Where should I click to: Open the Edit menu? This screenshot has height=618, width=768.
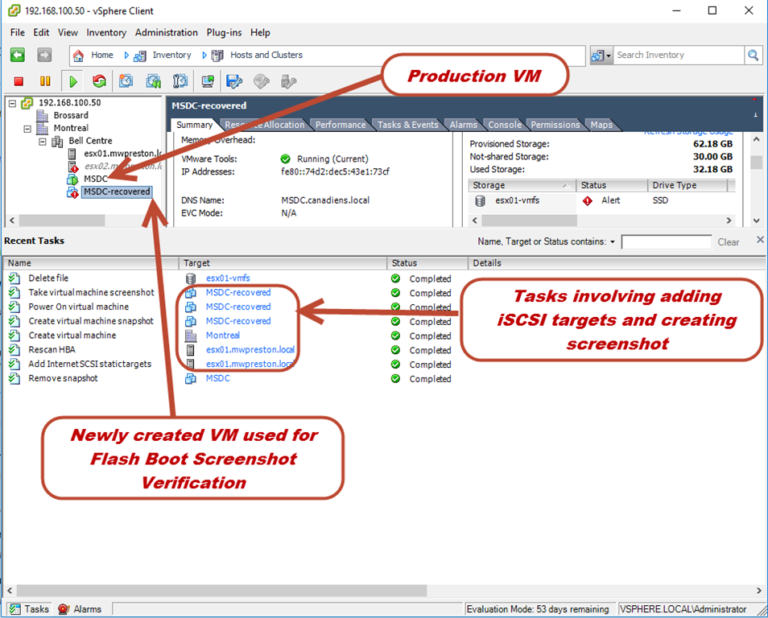coord(41,32)
